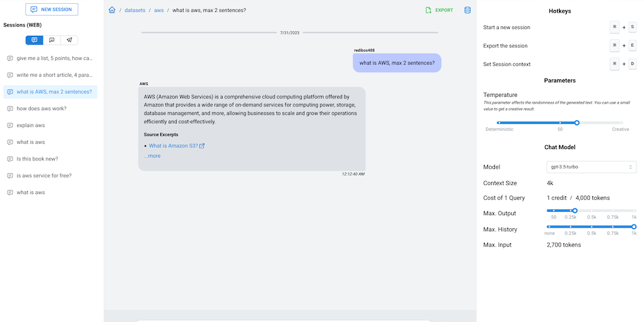Show Telegram sessions via paper plane icon

click(69, 40)
